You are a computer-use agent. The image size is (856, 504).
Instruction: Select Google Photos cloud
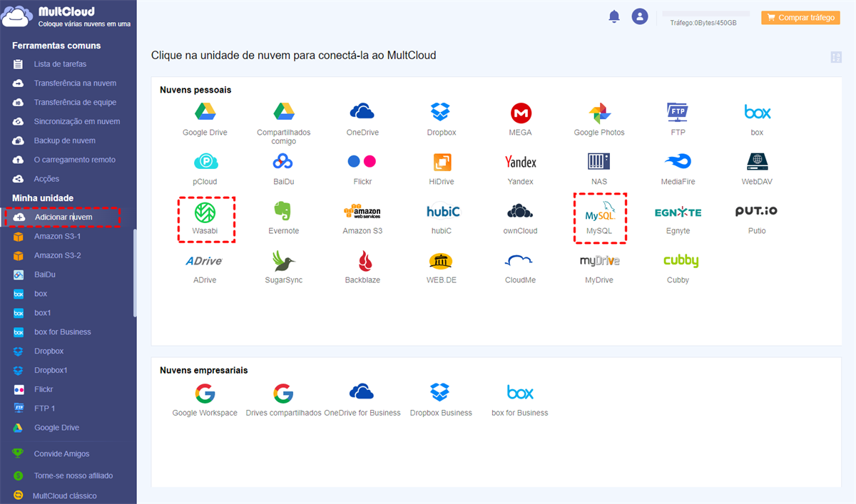(x=599, y=113)
